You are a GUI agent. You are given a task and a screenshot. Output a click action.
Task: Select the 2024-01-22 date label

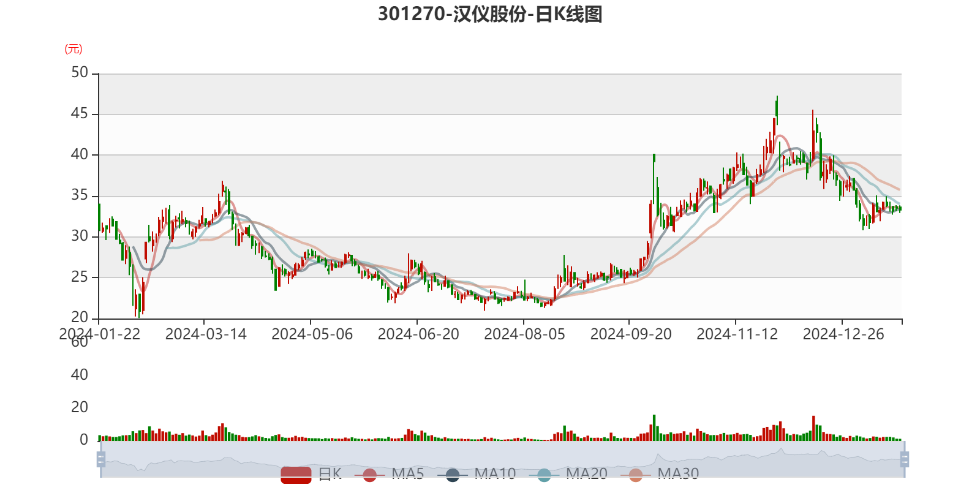[x=100, y=334]
